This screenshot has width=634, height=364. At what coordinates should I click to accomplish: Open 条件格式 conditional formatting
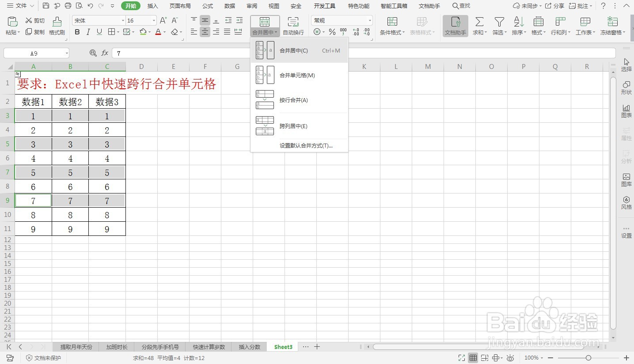(x=392, y=26)
